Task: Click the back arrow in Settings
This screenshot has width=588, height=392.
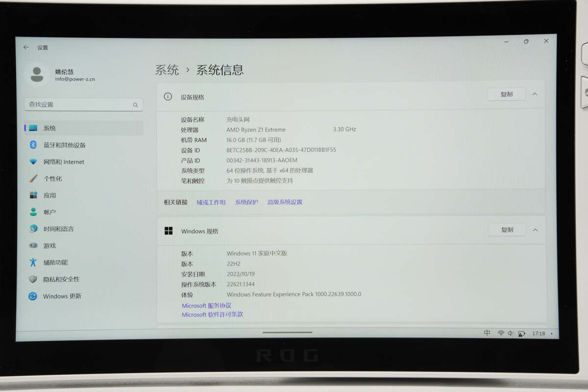Action: point(26,47)
